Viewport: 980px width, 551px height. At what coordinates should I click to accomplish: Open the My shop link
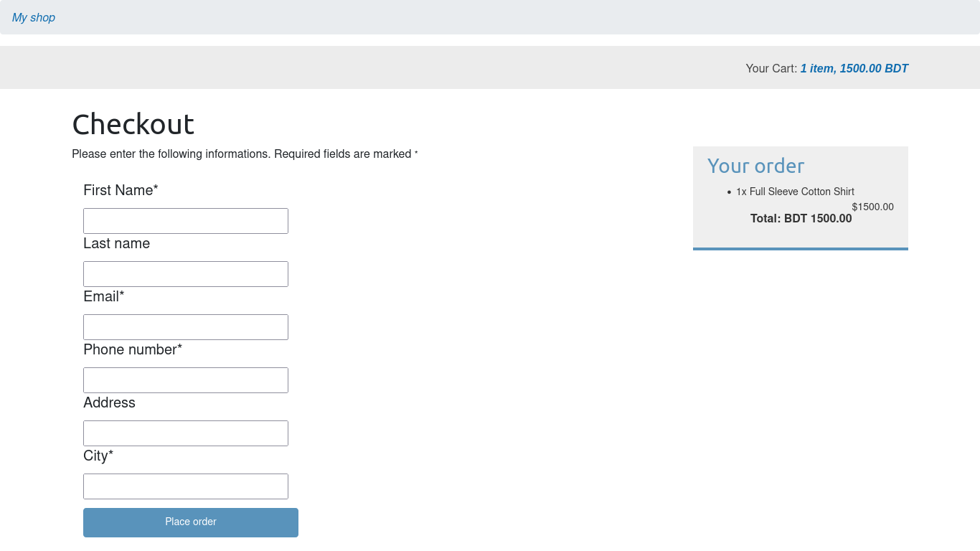pos(34,17)
